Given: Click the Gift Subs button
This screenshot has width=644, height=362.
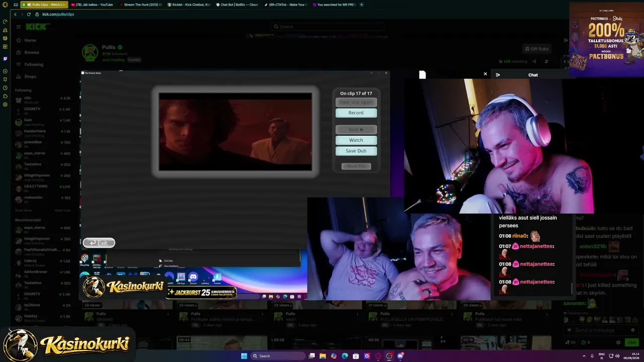Looking at the screenshot, I should click(x=536, y=49).
